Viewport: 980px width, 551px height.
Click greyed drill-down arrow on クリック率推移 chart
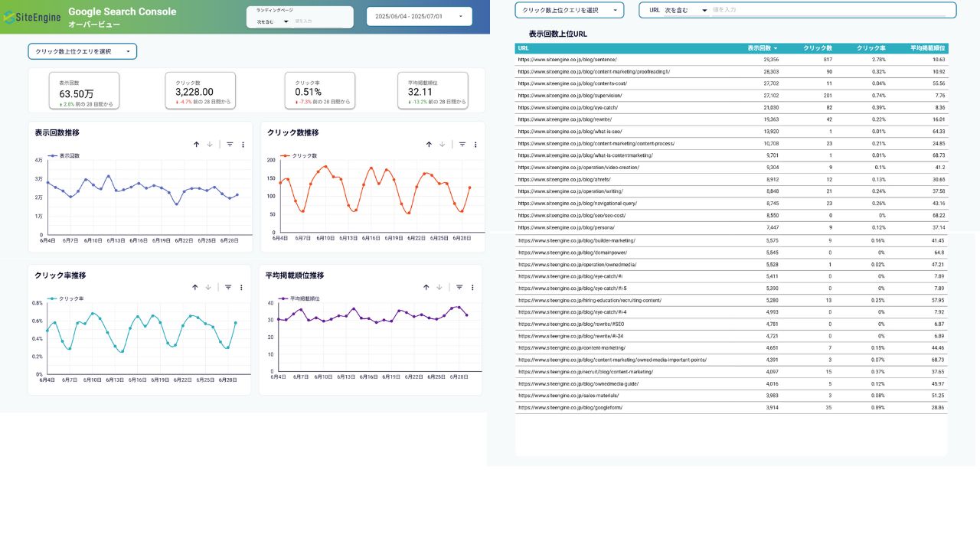tap(208, 287)
